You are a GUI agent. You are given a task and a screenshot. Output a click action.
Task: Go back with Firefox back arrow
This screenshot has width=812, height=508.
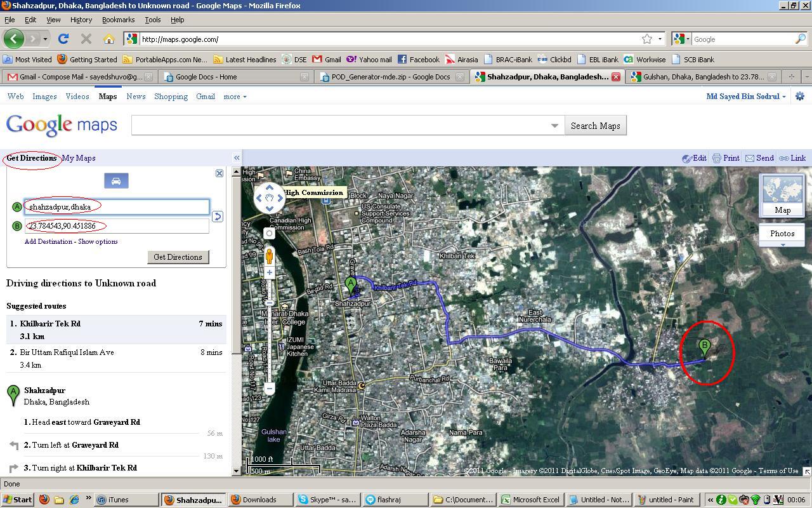tap(13, 39)
